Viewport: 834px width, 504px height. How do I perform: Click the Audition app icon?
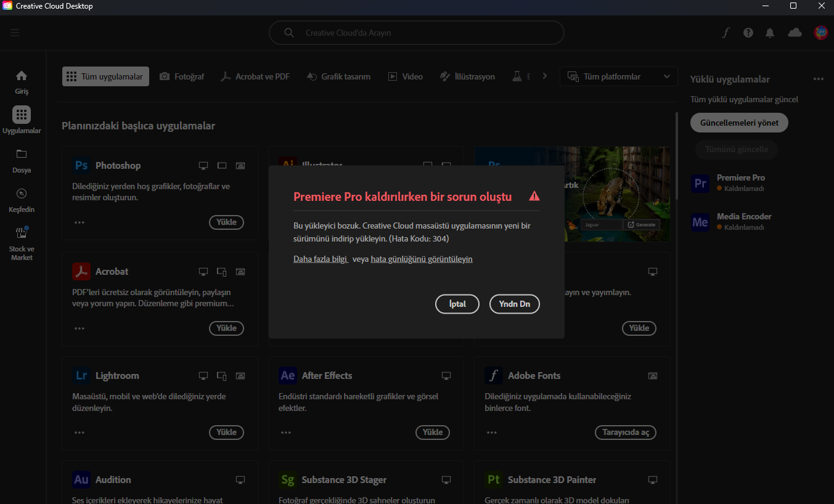click(81, 479)
